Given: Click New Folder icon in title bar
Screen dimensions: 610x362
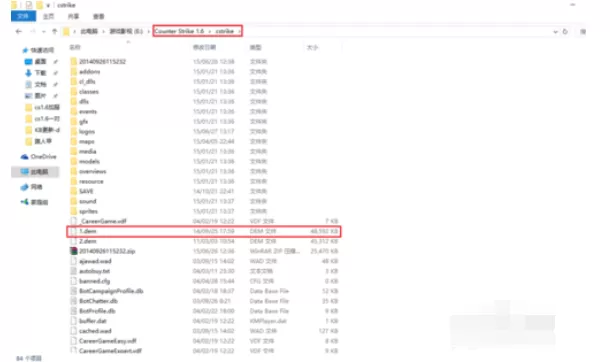Looking at the screenshot, I should click(39, 5).
